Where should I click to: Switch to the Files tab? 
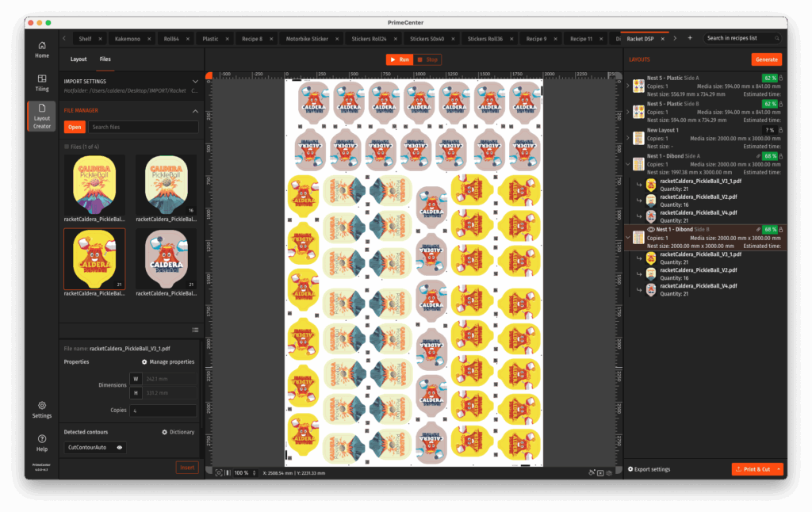[105, 59]
